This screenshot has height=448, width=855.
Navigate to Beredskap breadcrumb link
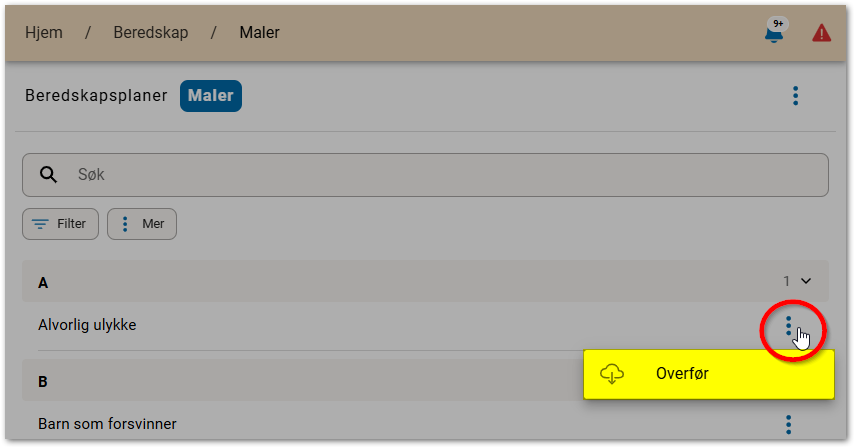148,33
